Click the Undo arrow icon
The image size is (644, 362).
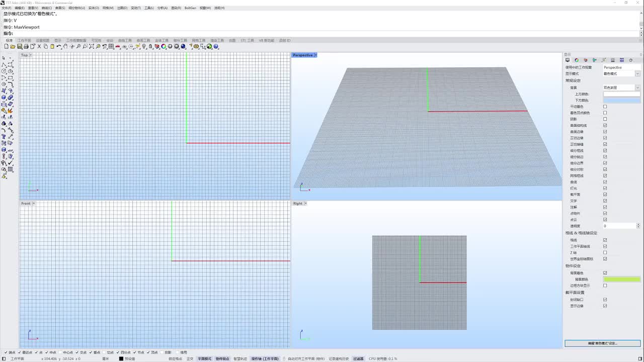(x=59, y=46)
